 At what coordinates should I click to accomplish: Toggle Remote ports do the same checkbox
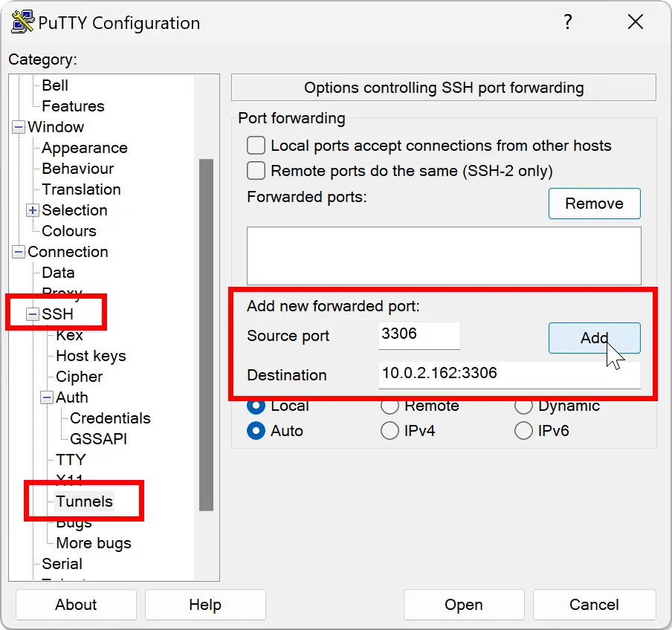point(256,171)
